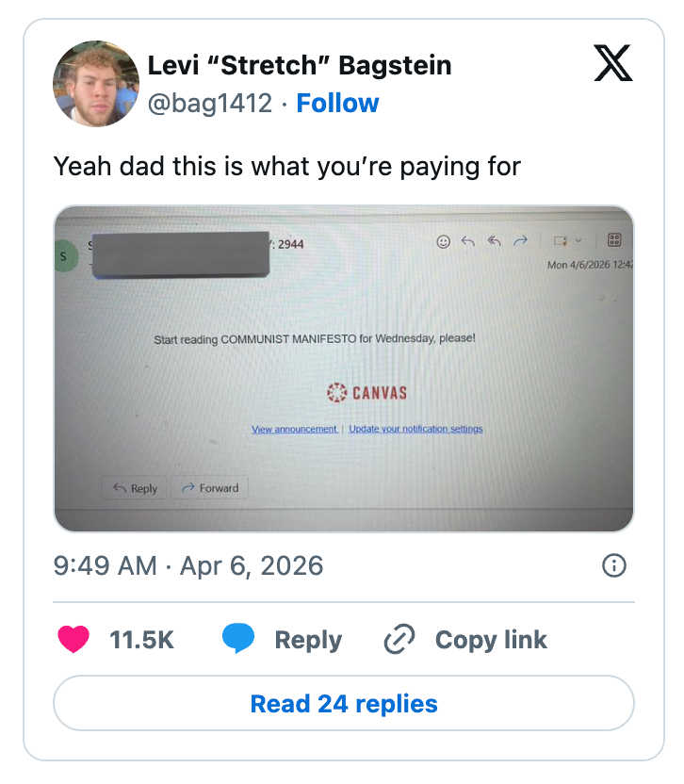Viewport: 684px width, 784px height.
Task: Open Levi Bagstein's profile picture
Action: [96, 84]
